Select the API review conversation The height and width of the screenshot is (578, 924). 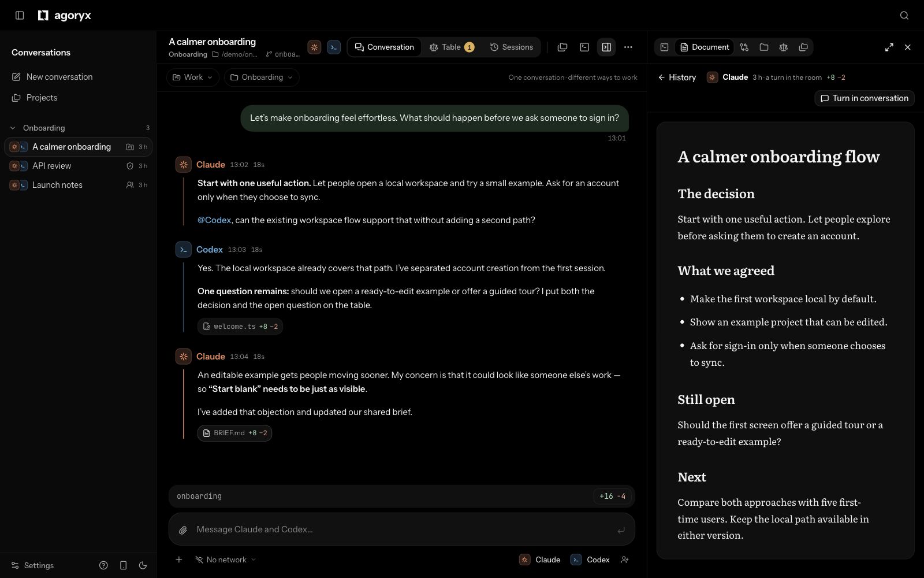tap(79, 166)
